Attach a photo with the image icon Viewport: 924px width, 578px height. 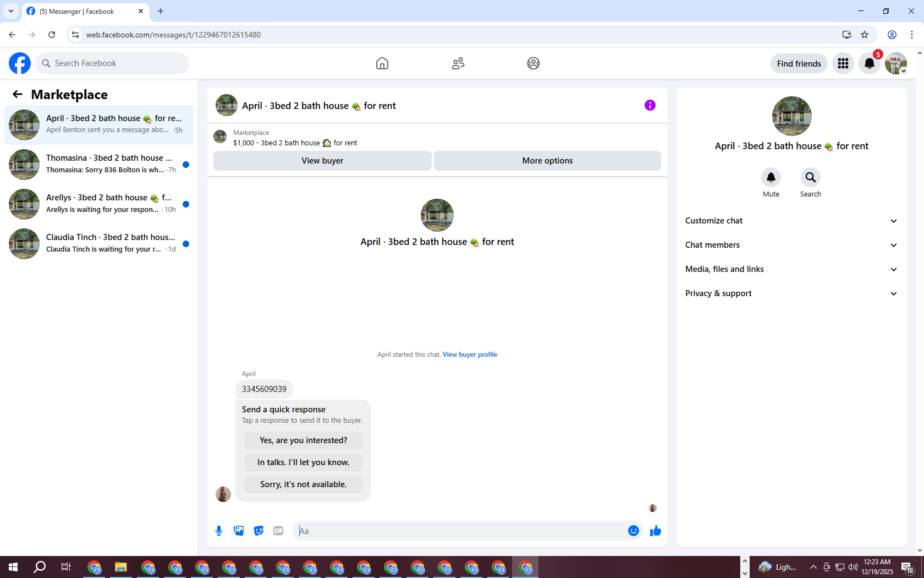[x=239, y=531]
